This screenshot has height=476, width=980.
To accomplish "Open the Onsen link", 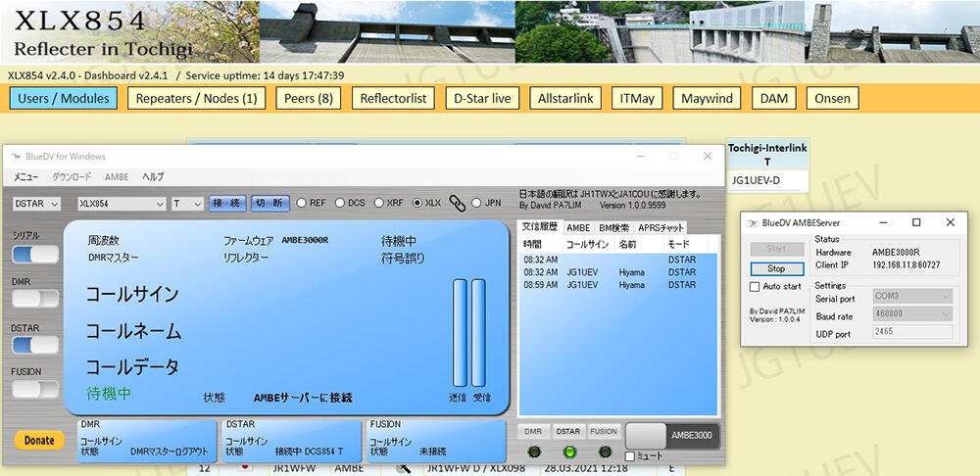I will pos(832,98).
